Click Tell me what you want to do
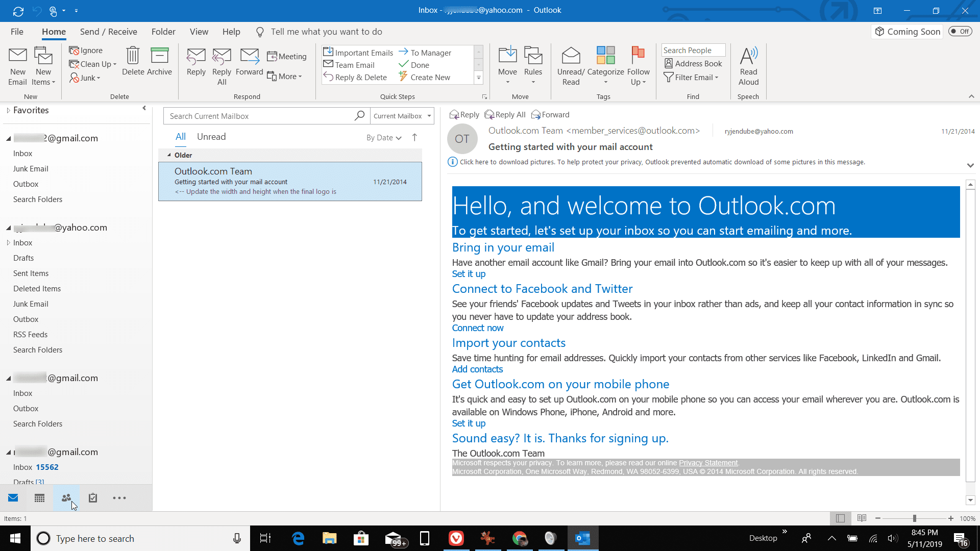 click(x=326, y=32)
